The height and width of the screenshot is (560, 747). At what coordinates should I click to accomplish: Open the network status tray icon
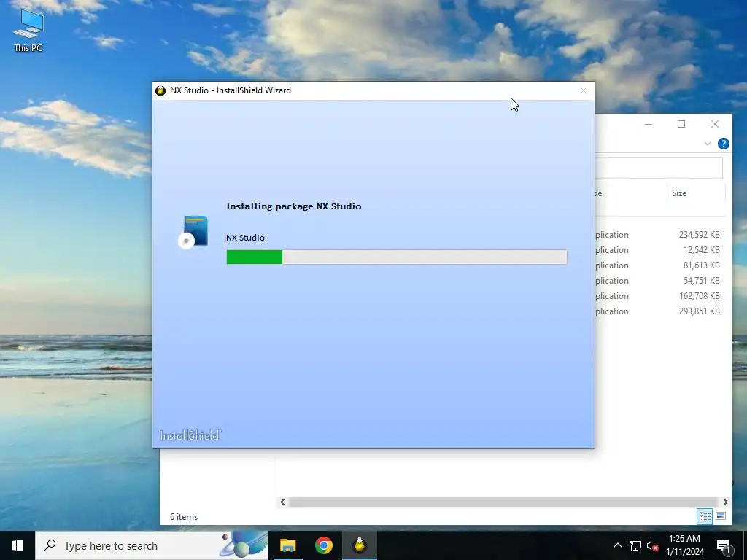[x=635, y=545]
